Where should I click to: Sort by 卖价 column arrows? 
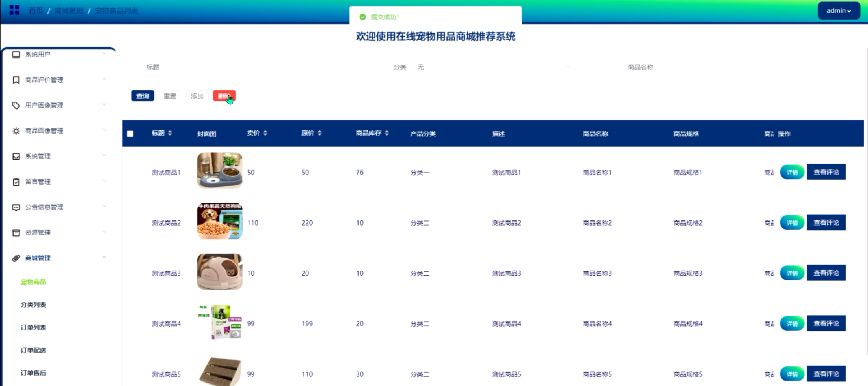(x=265, y=133)
